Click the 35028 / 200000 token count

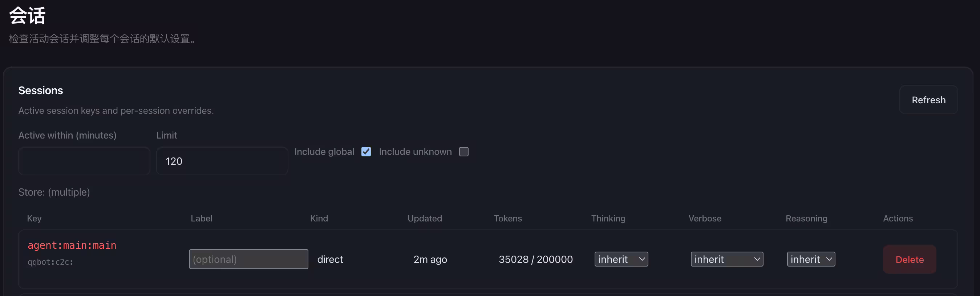point(535,259)
